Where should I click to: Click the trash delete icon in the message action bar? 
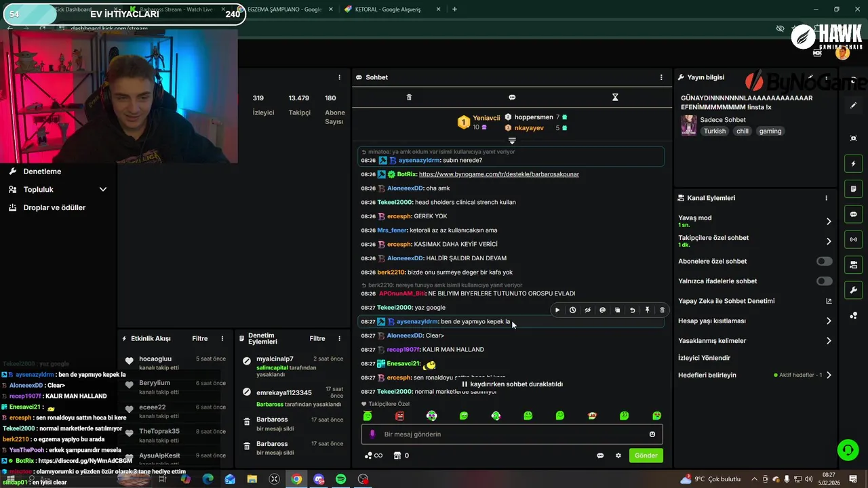[662, 310]
